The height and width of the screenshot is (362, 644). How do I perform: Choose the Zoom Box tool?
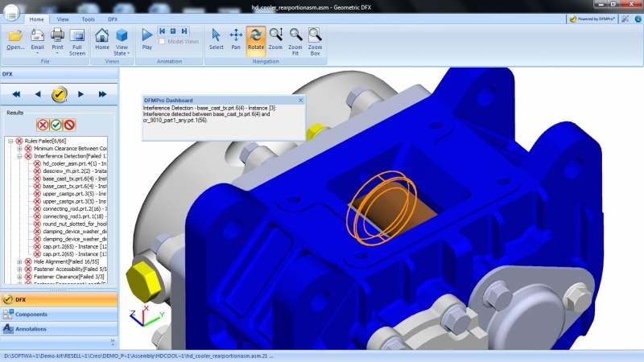point(315,39)
